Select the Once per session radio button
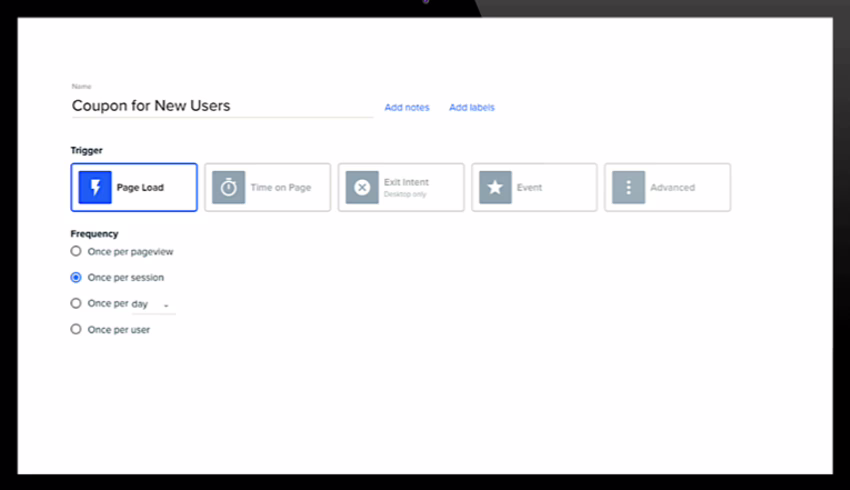 [x=76, y=278]
